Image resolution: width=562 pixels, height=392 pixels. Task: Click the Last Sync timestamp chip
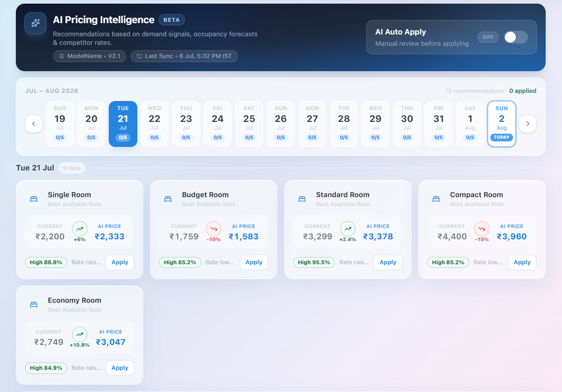coord(184,56)
